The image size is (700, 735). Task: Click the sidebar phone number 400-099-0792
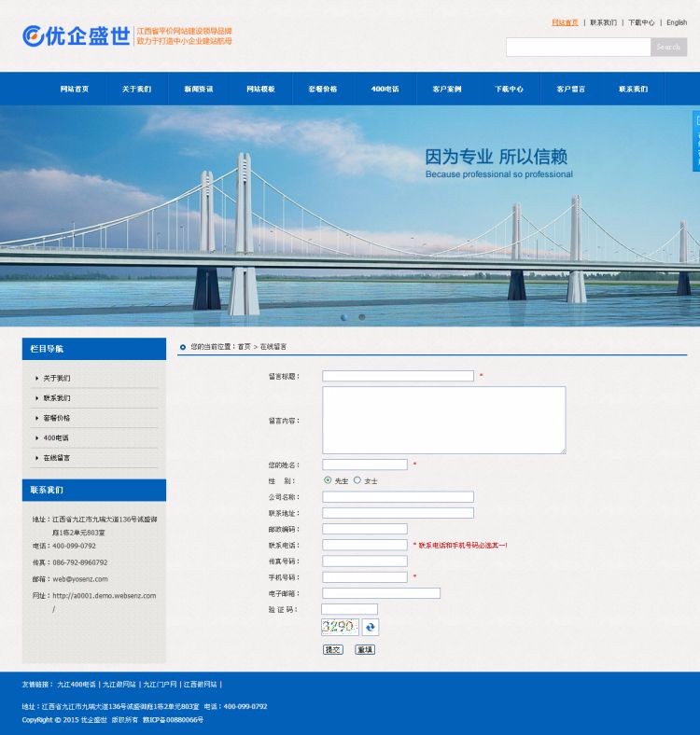click(74, 546)
